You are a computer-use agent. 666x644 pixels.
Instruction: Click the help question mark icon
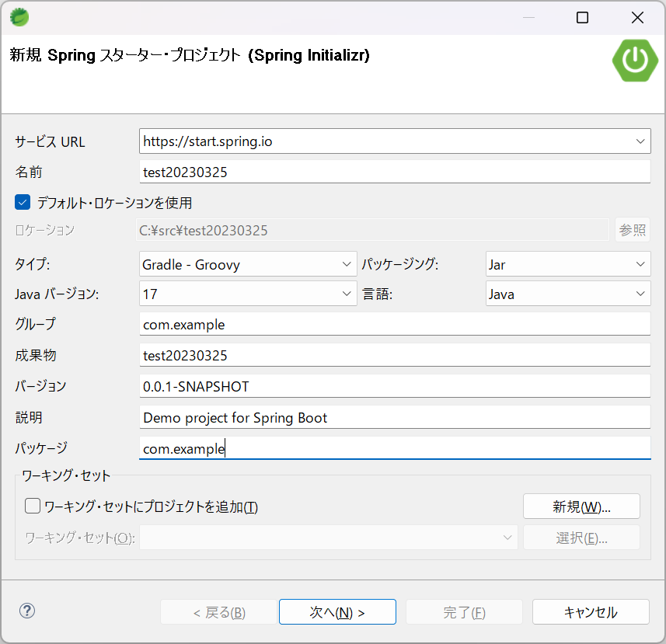tap(27, 611)
